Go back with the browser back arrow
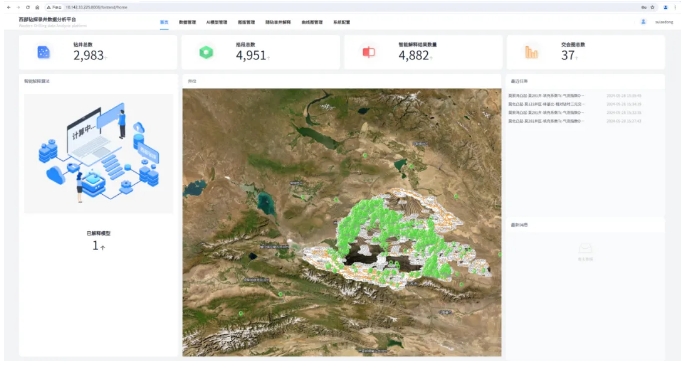683x389 pixels. pos(9,7)
